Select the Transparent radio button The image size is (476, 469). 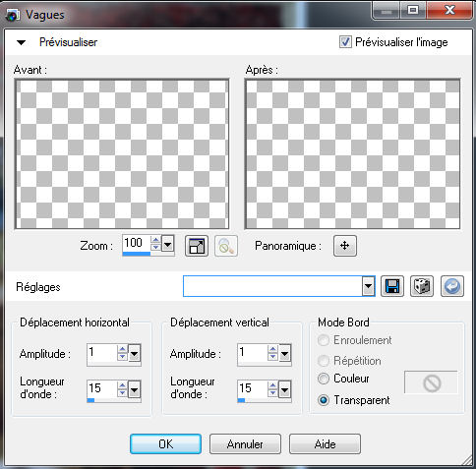[x=324, y=400]
